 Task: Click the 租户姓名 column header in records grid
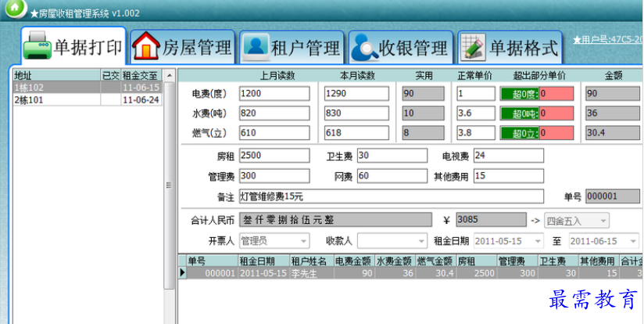pyautogui.click(x=312, y=261)
